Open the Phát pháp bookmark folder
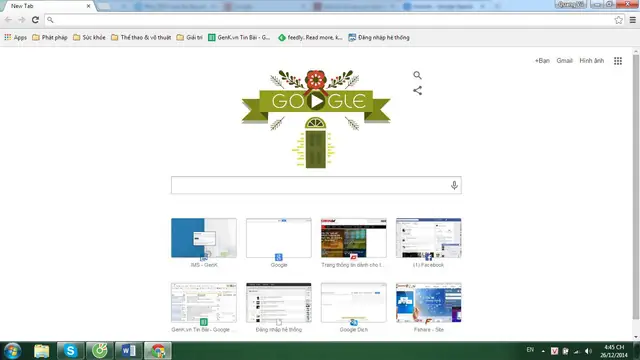Image resolution: width=640 pixels, height=360 pixels. point(50,38)
